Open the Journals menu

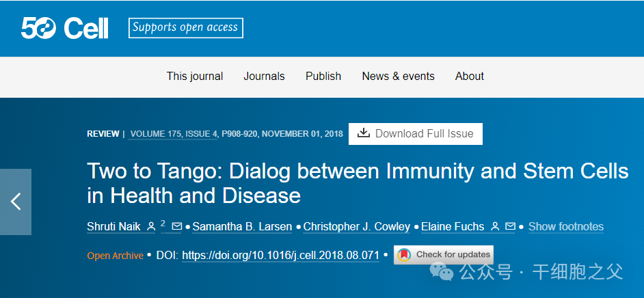tap(264, 77)
